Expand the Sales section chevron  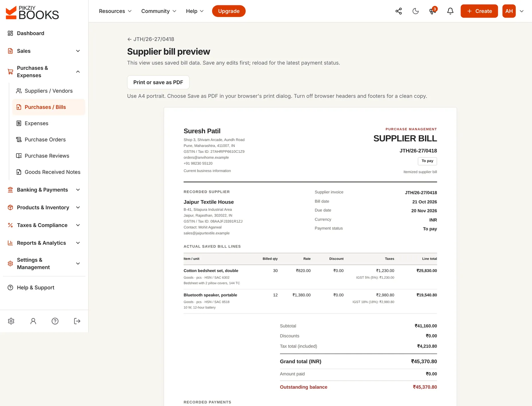(x=78, y=51)
